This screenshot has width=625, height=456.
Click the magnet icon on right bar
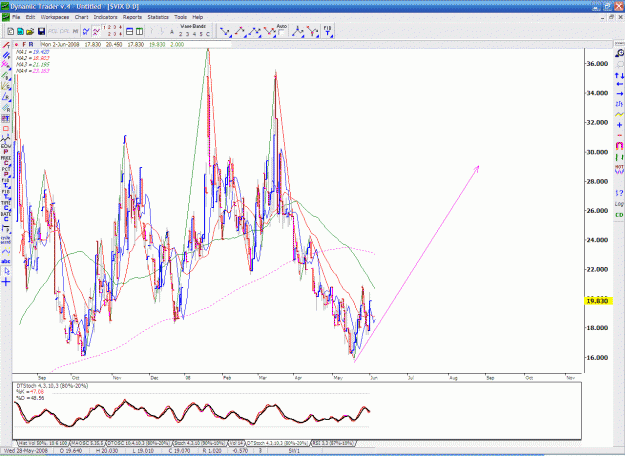coord(619,146)
